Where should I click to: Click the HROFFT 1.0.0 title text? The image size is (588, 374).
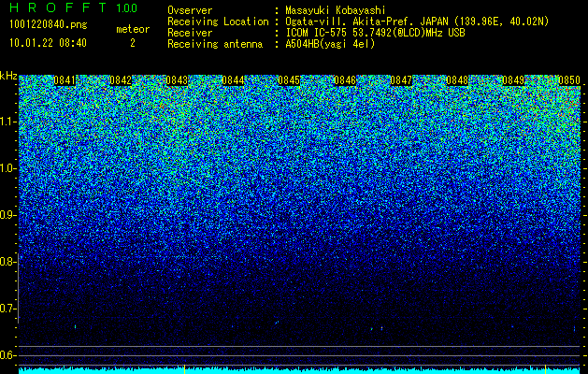click(73, 7)
